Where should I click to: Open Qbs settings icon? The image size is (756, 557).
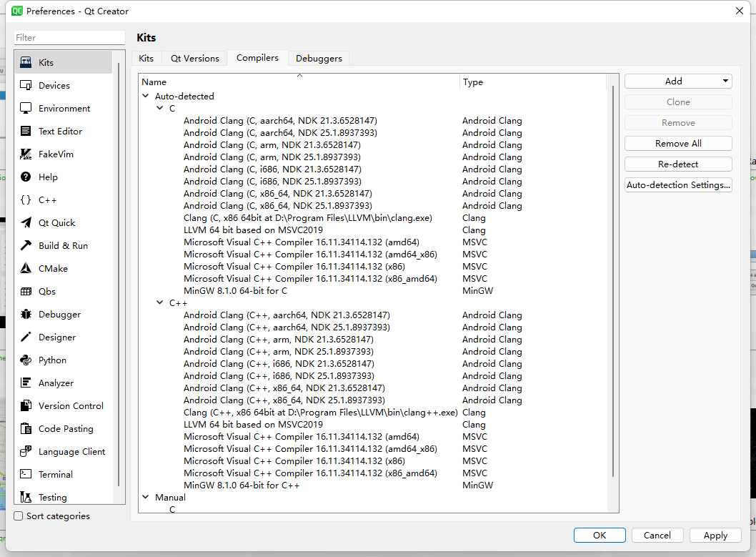point(26,291)
